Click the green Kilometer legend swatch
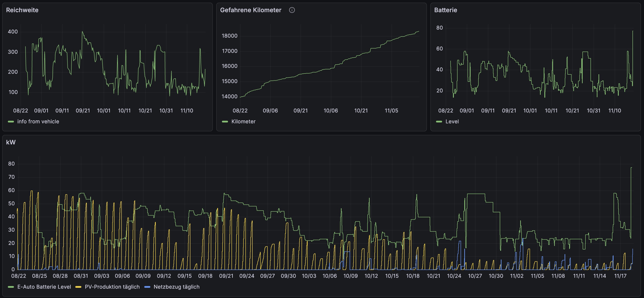 click(225, 122)
